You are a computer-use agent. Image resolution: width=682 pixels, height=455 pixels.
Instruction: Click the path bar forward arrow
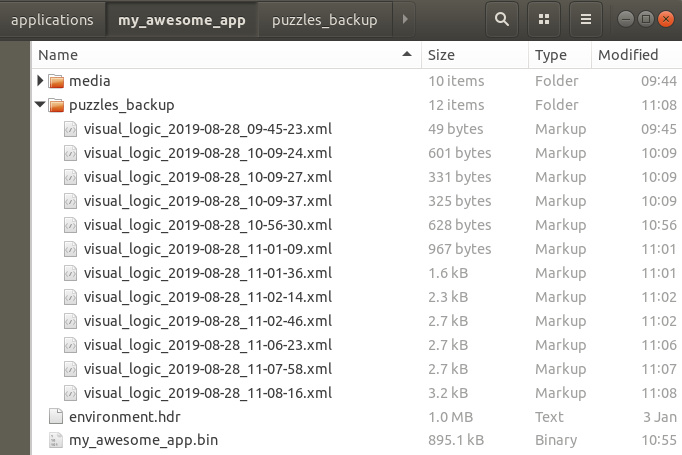click(405, 19)
